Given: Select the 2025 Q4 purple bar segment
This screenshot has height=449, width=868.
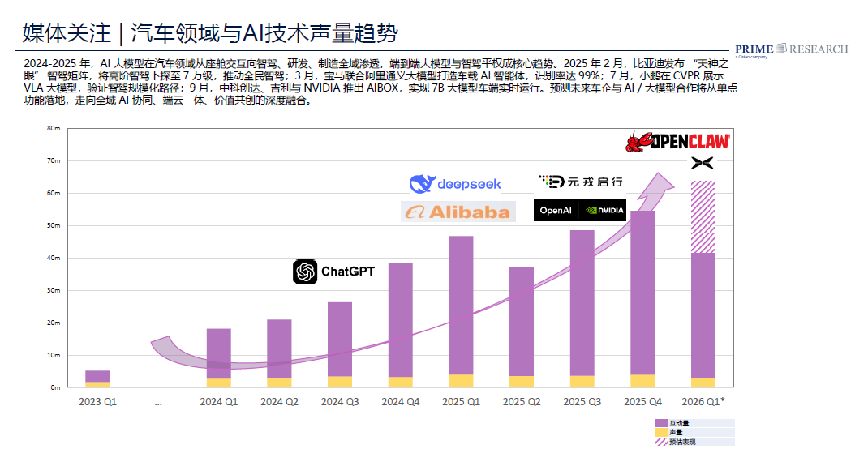Looking at the screenshot, I should coord(642,293).
